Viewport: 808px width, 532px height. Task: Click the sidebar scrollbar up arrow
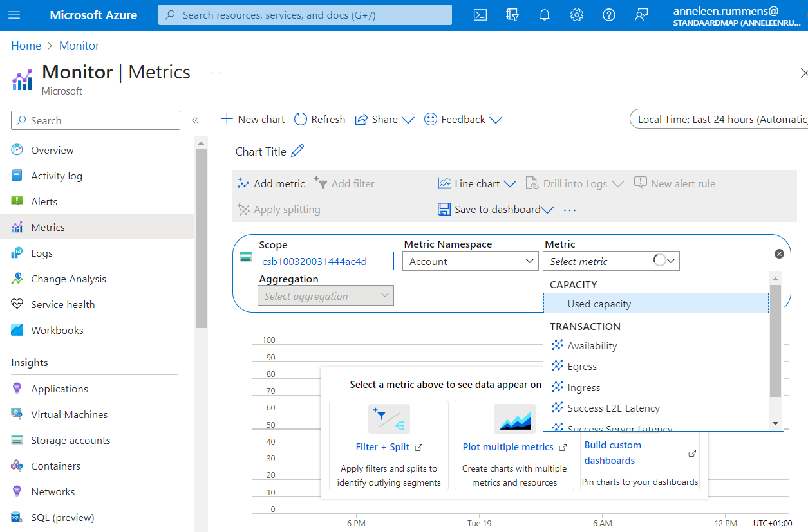[x=201, y=143]
